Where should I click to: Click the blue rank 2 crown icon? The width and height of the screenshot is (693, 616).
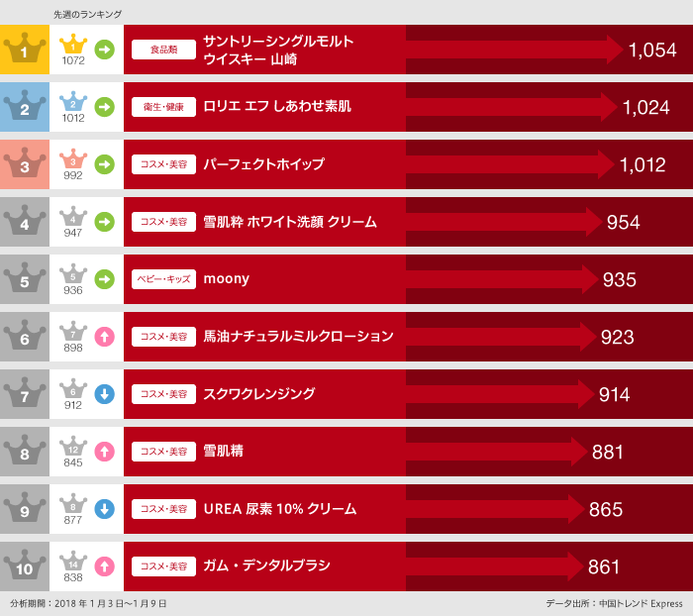click(x=25, y=106)
